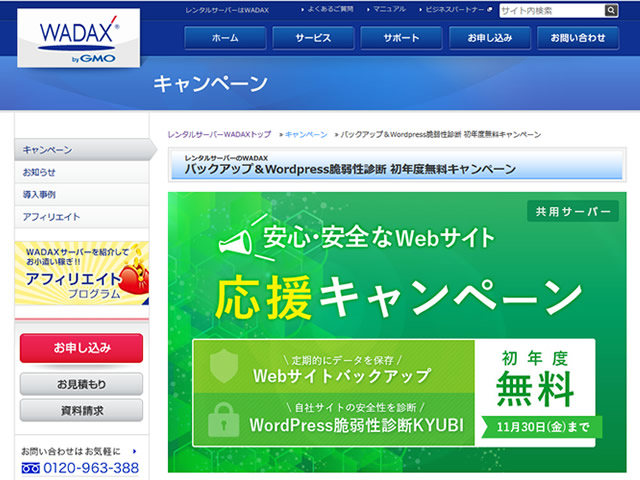Click the お問い合わせはお気軽に arrow link
The height and width of the screenshot is (480, 640).
(79, 451)
